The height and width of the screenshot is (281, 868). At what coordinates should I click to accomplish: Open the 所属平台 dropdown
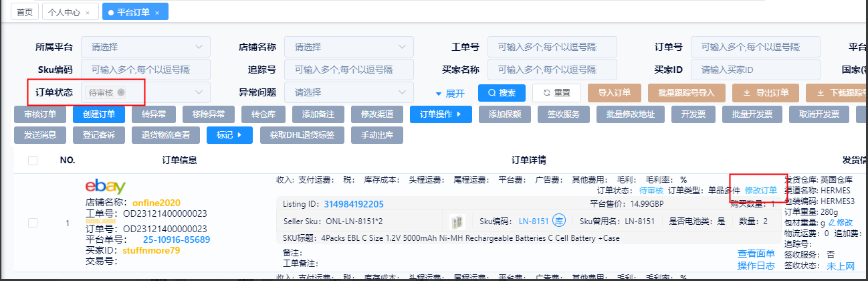146,47
